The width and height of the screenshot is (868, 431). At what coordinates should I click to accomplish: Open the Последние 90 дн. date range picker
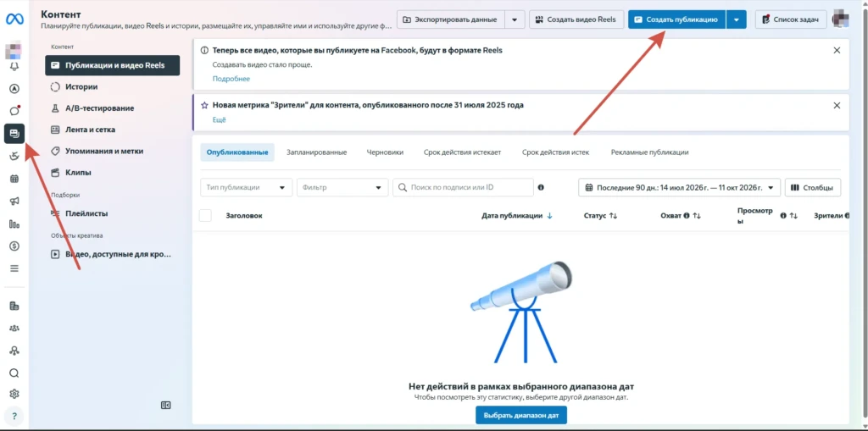tap(679, 188)
